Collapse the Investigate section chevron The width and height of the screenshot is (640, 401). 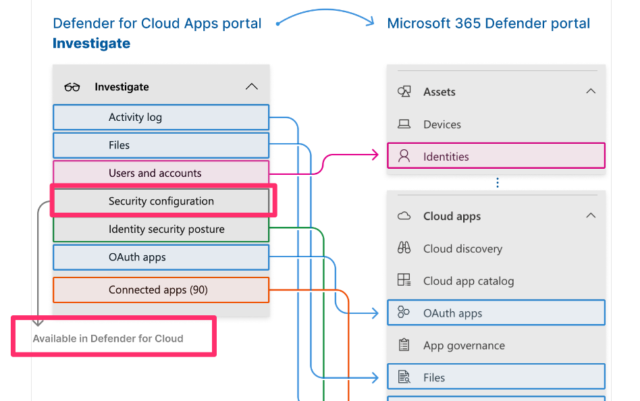(x=252, y=87)
